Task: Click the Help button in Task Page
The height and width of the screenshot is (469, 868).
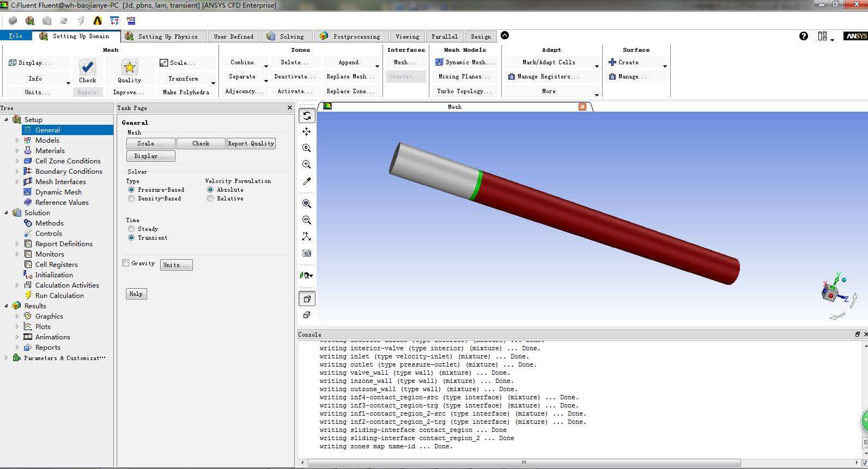Action: pos(136,294)
